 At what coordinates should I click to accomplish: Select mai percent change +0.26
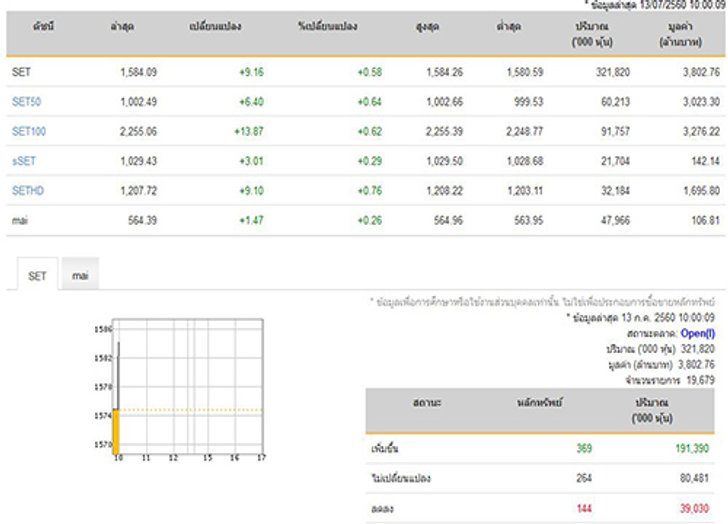[370, 220]
